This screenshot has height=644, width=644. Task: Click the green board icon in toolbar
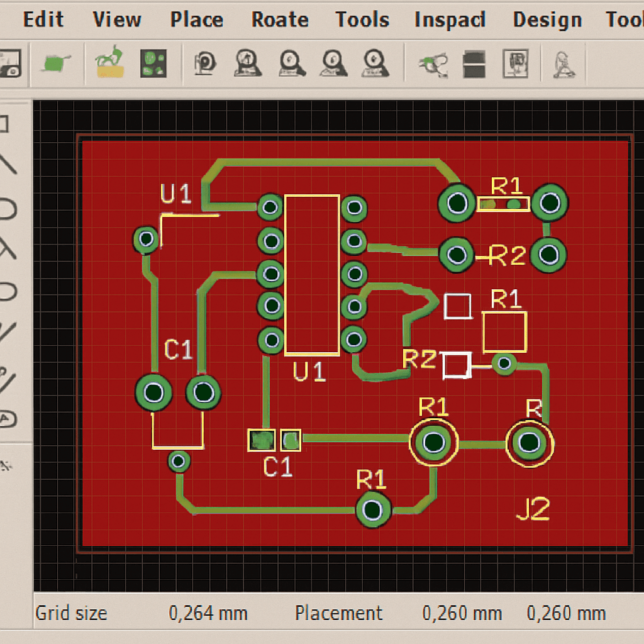56,63
